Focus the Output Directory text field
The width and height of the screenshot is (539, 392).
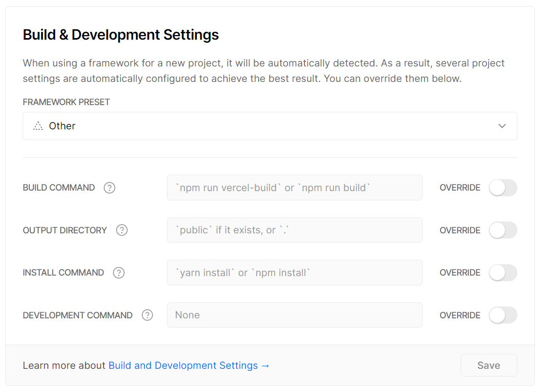pos(294,230)
